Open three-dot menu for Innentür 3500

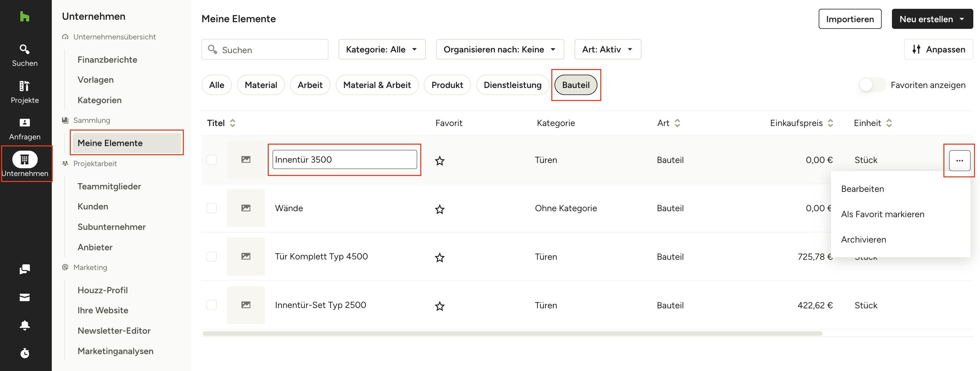tap(959, 161)
